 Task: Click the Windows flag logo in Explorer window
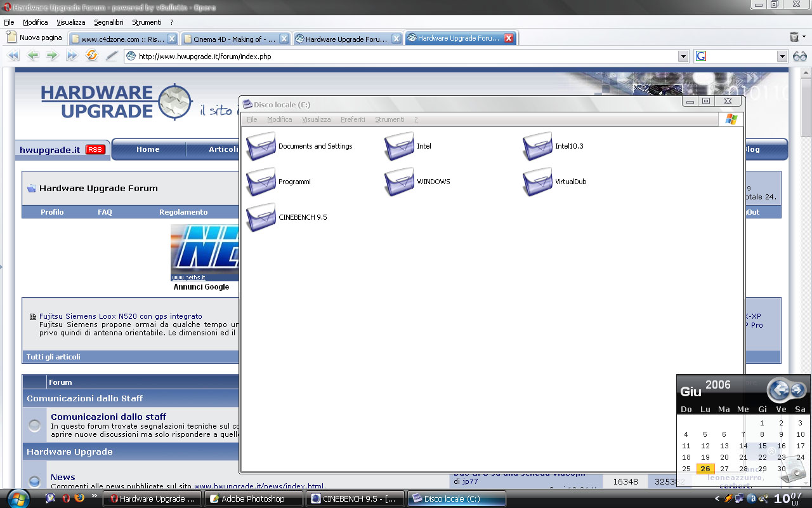click(x=731, y=119)
